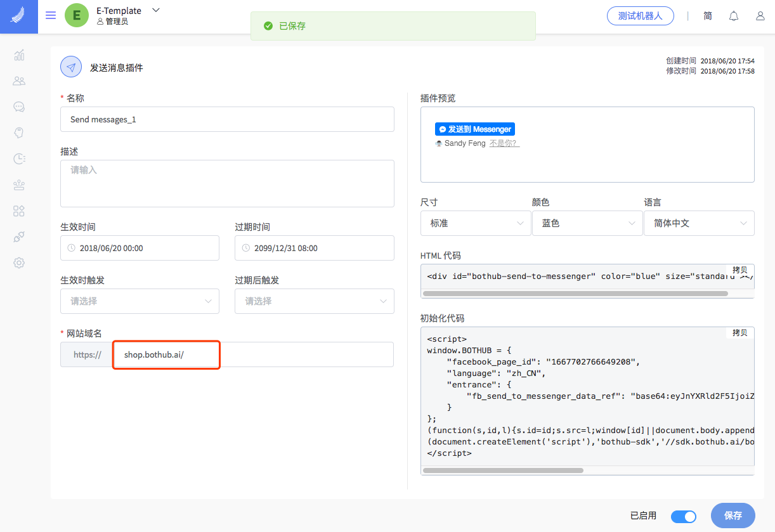Copy the initialization code with 拷贝
The width and height of the screenshot is (775, 532).
(x=739, y=332)
